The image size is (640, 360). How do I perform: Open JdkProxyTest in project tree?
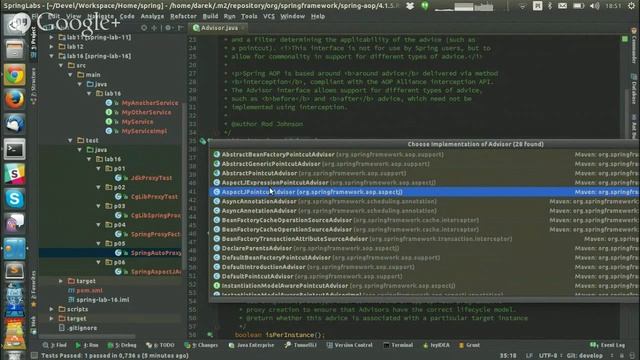pos(151,178)
